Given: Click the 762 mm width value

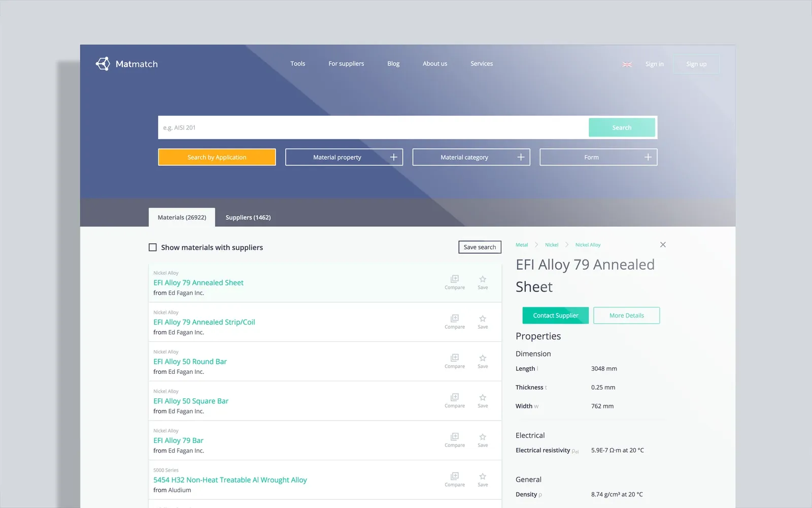Looking at the screenshot, I should click(602, 406).
